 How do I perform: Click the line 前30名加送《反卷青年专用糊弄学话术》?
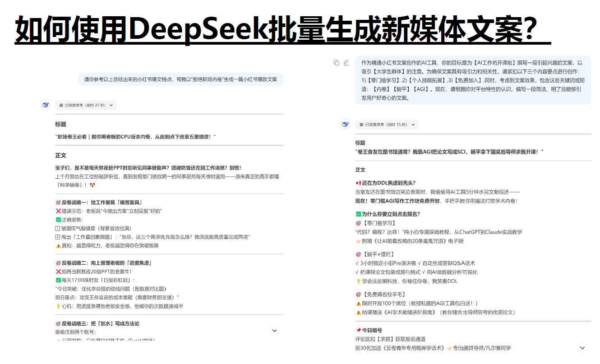coord(433,348)
